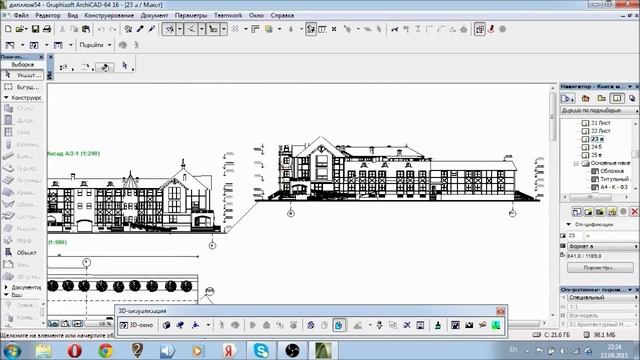Screen dimensions: 640x360
Task: Collapse the Конструирование toolbox section
Action: click(x=6, y=98)
